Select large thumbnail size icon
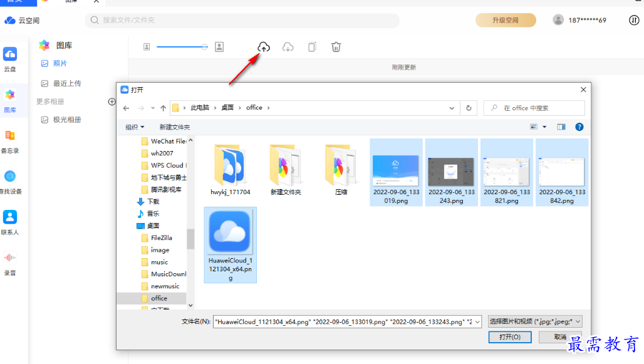Image resolution: width=644 pixels, height=364 pixels. pyautogui.click(x=219, y=47)
